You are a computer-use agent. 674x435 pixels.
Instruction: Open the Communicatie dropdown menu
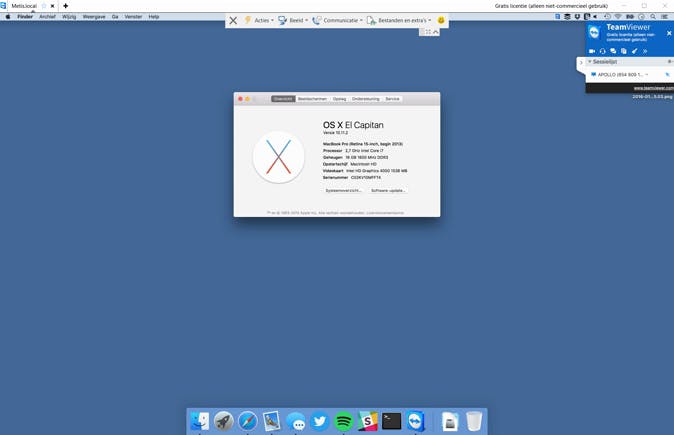(337, 20)
